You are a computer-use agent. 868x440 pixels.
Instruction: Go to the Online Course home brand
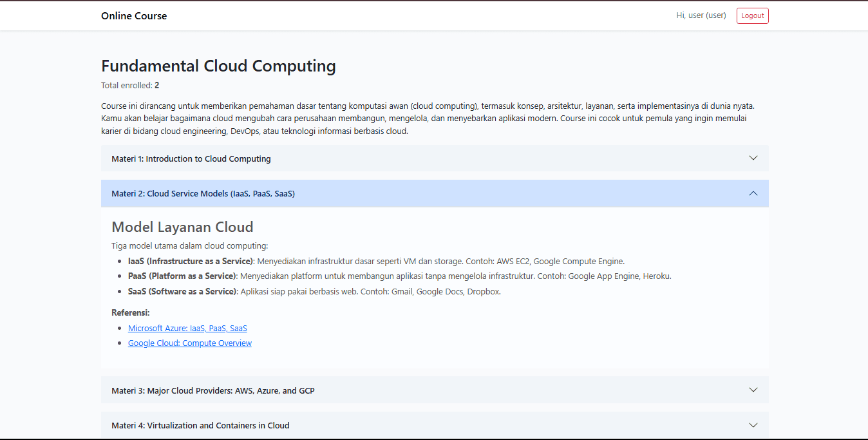coord(134,16)
